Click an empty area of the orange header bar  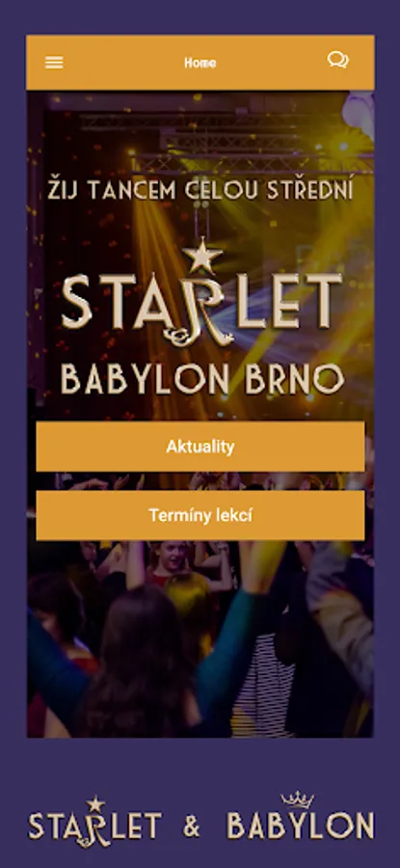121,63
